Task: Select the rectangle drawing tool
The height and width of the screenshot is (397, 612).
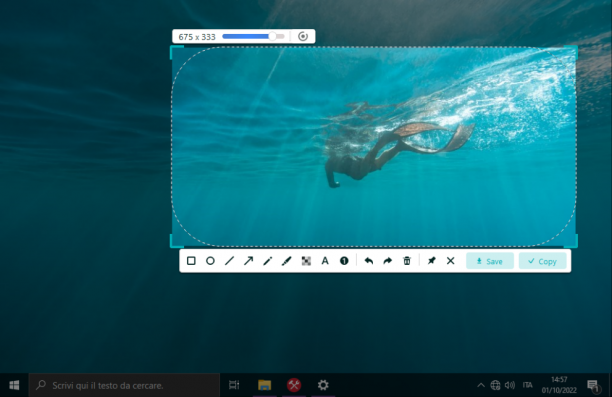Action: pos(191,261)
